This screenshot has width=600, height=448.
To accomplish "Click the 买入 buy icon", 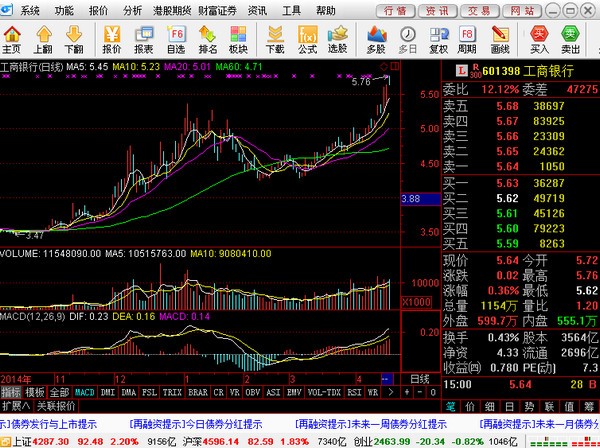I will tap(540, 38).
